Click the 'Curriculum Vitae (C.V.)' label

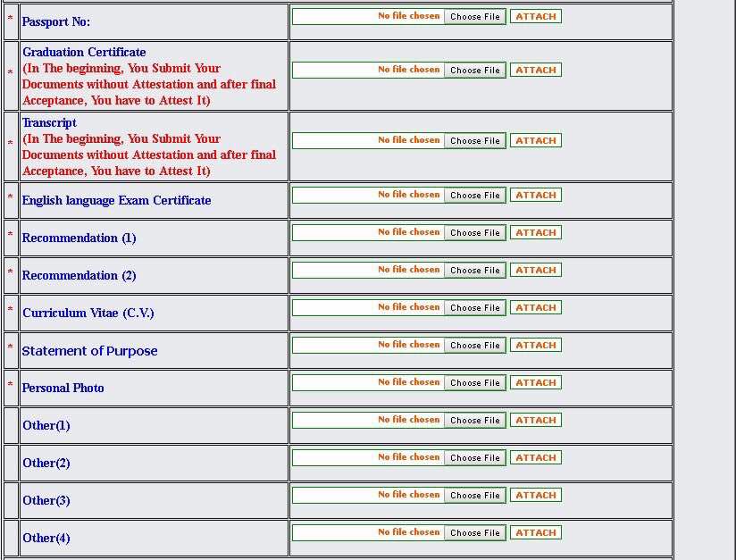click(88, 313)
